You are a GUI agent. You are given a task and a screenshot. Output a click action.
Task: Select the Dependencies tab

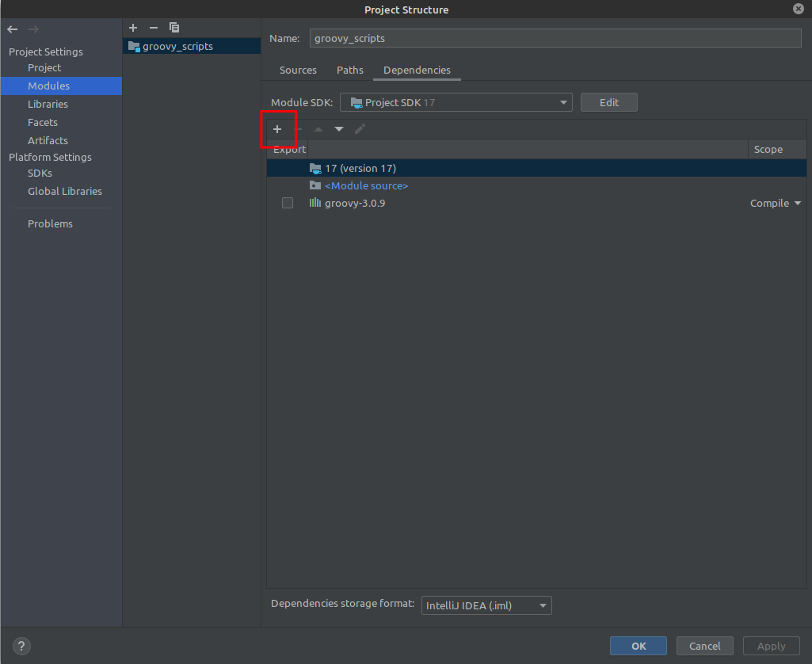[417, 70]
